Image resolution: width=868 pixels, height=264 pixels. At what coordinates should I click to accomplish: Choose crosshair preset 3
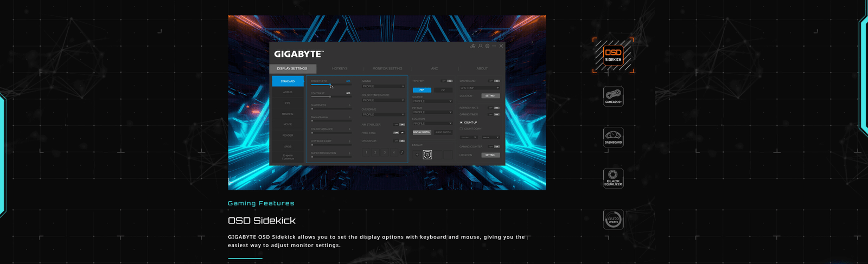[x=385, y=152]
